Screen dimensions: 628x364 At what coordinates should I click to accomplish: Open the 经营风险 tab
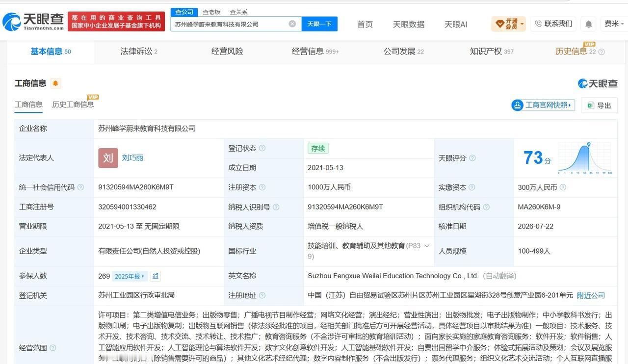coord(227,51)
